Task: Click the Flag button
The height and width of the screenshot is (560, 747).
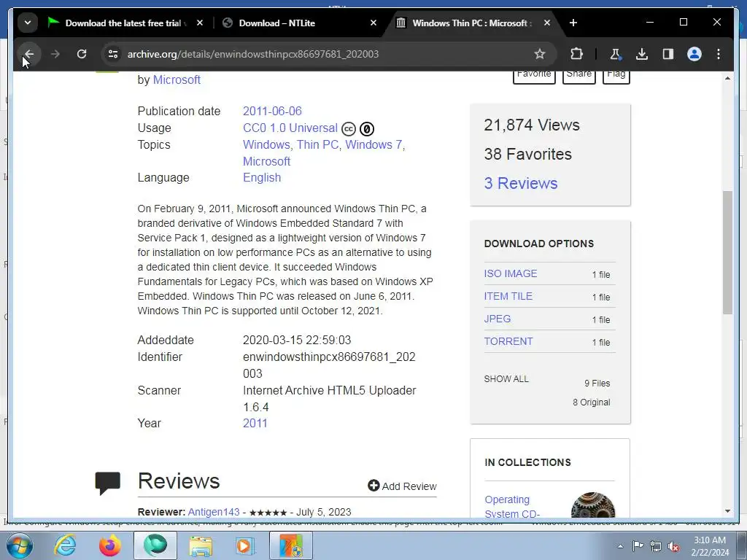Action: click(x=616, y=76)
